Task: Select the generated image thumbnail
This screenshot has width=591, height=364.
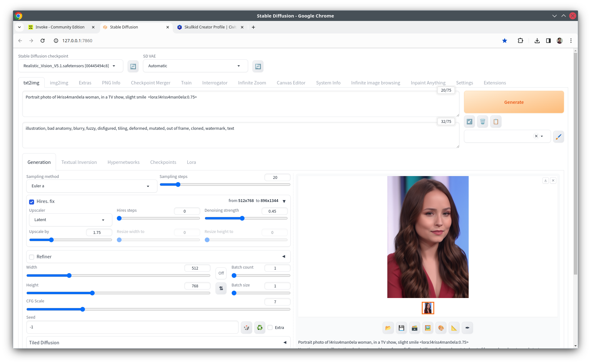Action: [x=428, y=308]
